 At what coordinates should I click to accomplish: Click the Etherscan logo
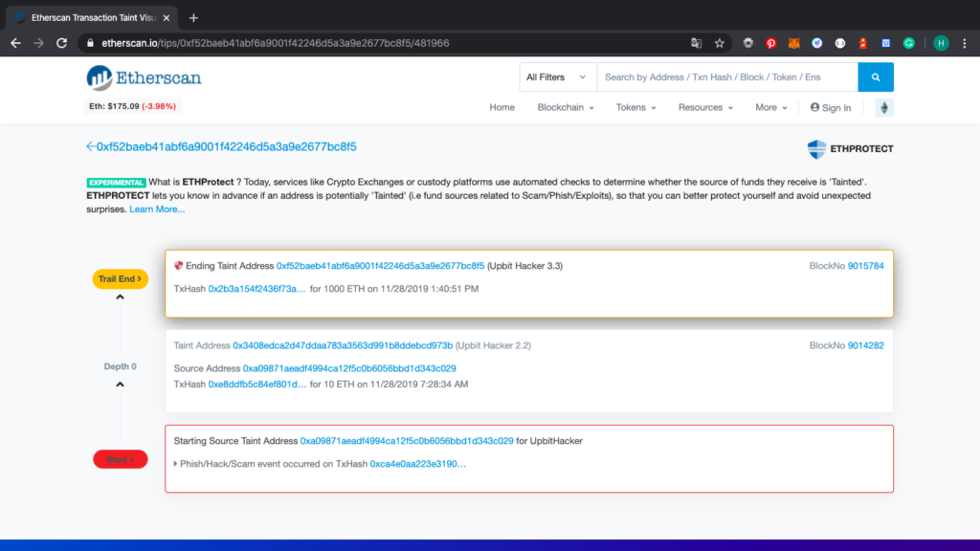coord(144,78)
